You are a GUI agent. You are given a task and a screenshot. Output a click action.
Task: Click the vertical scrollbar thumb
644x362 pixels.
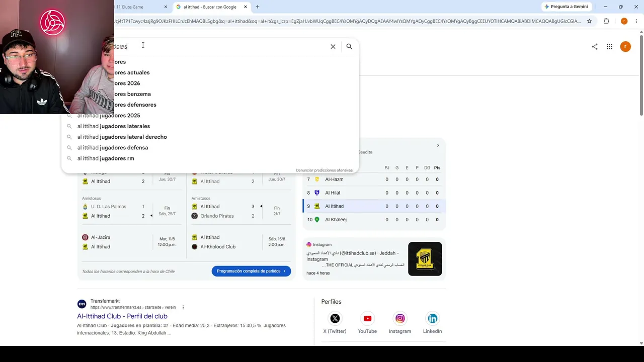(x=641, y=75)
